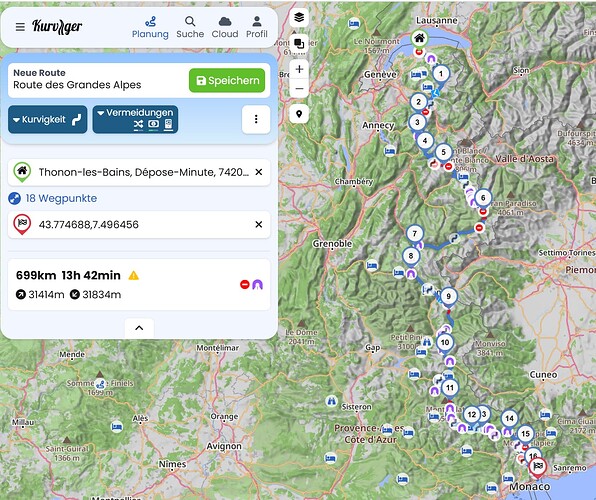Collapse the route panel with chevron up
The image size is (596, 500).
click(139, 328)
